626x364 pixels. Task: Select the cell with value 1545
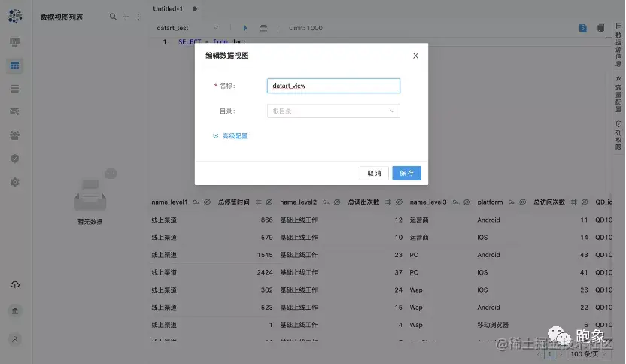[x=265, y=255]
